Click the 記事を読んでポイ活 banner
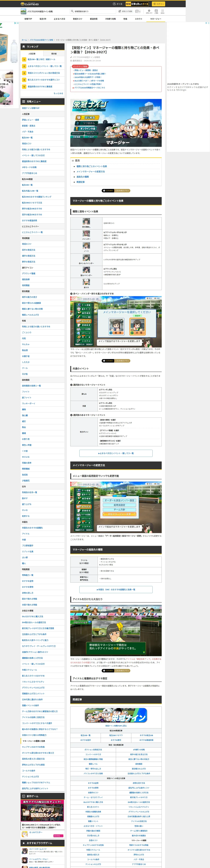The height and width of the screenshot is (868, 210). tap(137, 4)
